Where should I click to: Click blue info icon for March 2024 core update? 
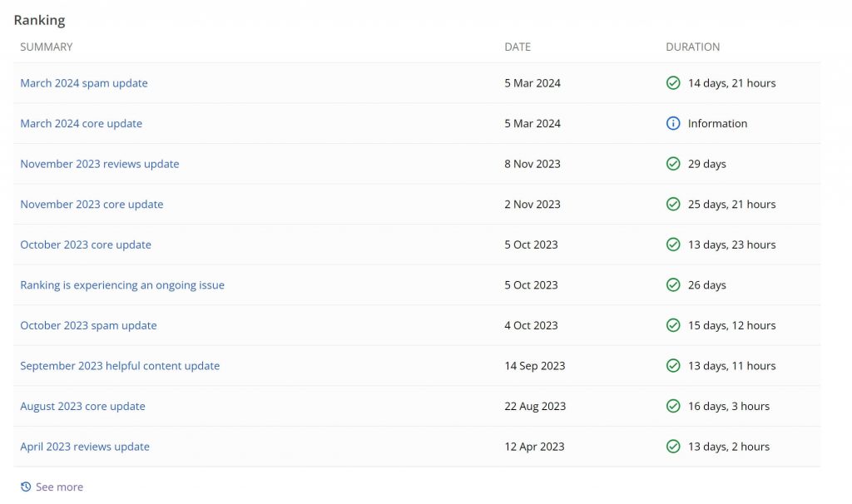click(x=672, y=123)
